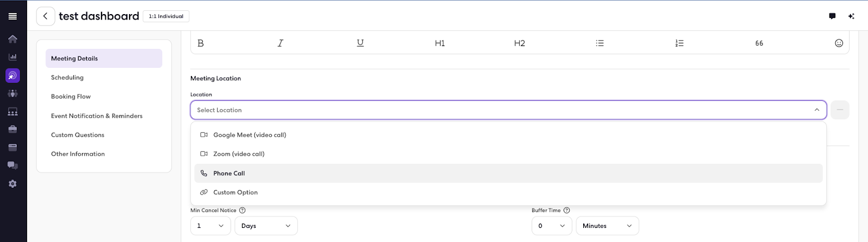This screenshot has height=242, width=868.
Task: Collapse the Select Location dropdown
Action: click(x=816, y=110)
